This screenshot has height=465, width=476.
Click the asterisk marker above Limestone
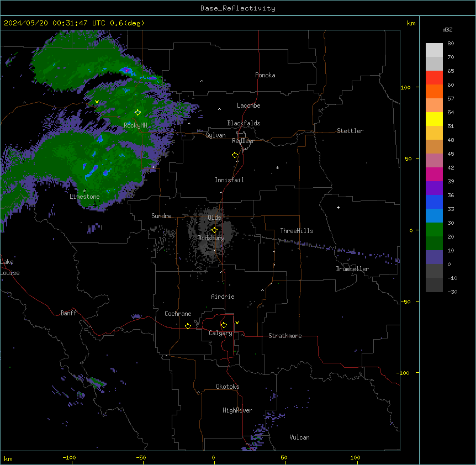tap(84, 191)
